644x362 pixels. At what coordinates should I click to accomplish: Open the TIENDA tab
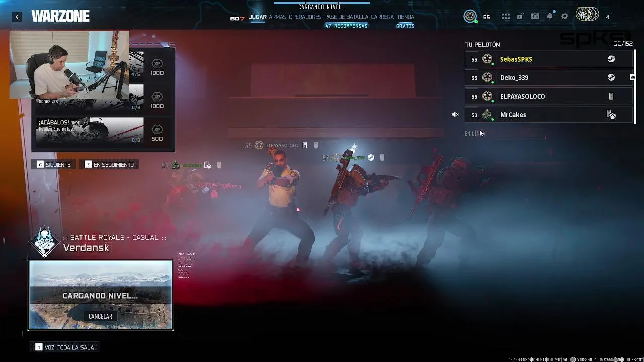click(x=406, y=17)
